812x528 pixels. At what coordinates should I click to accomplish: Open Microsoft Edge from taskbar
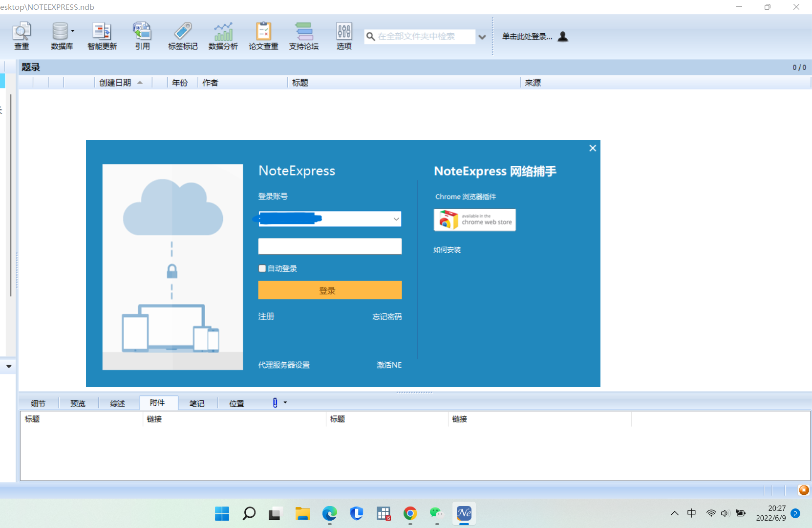(329, 513)
